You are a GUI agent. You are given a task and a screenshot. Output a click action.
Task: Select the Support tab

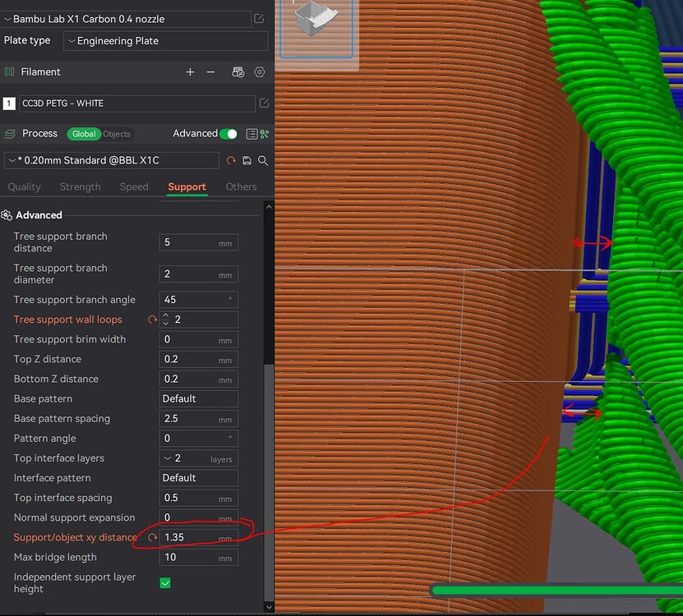point(187,186)
